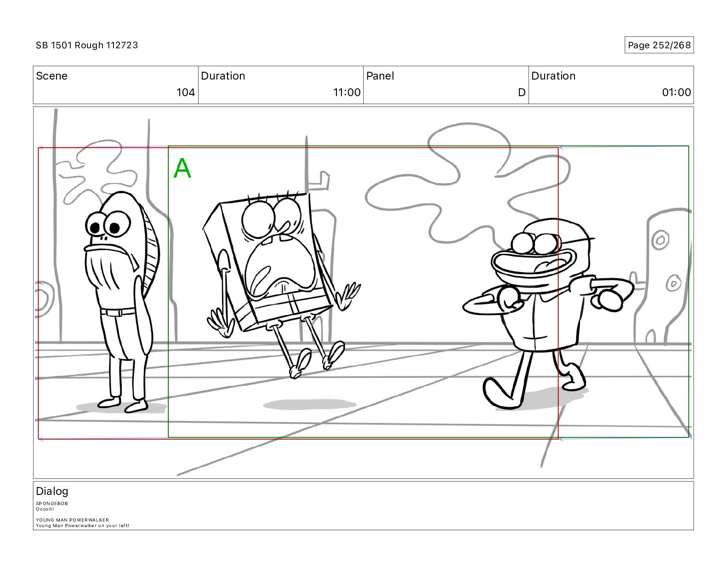Viewport: 728px width, 563px height.
Task: Click the 'Scene' field label
Action: [x=51, y=76]
